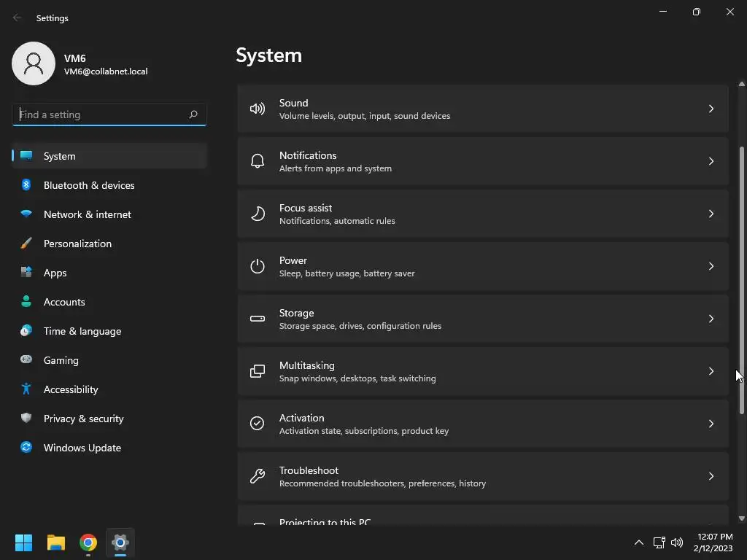Expand the Sound row chevron
The height and width of the screenshot is (560, 747).
(x=711, y=109)
